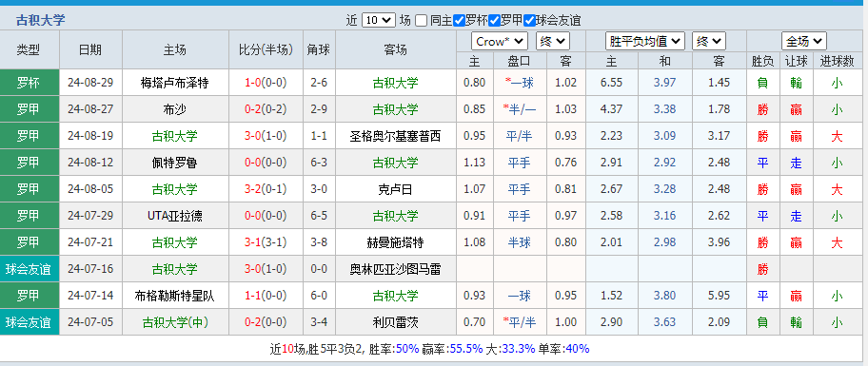Click handicap *平/半 on 利贝雷茨 row

point(520,322)
